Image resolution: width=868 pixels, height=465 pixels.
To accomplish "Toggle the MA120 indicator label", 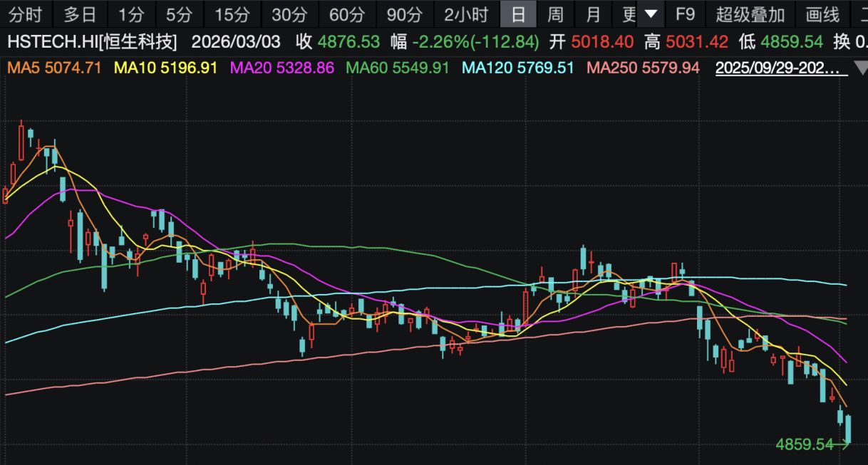I will pyautogui.click(x=518, y=68).
